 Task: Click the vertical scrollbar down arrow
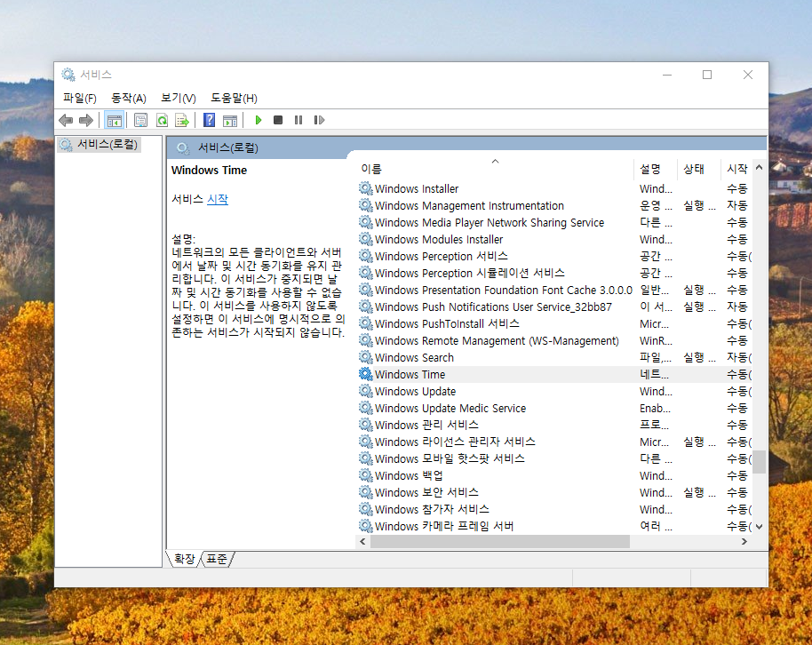tap(760, 526)
